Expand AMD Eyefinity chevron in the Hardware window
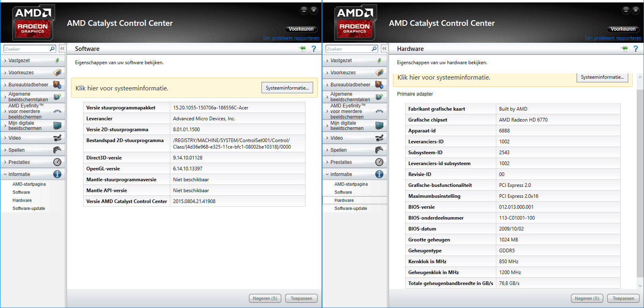 coord(327,111)
